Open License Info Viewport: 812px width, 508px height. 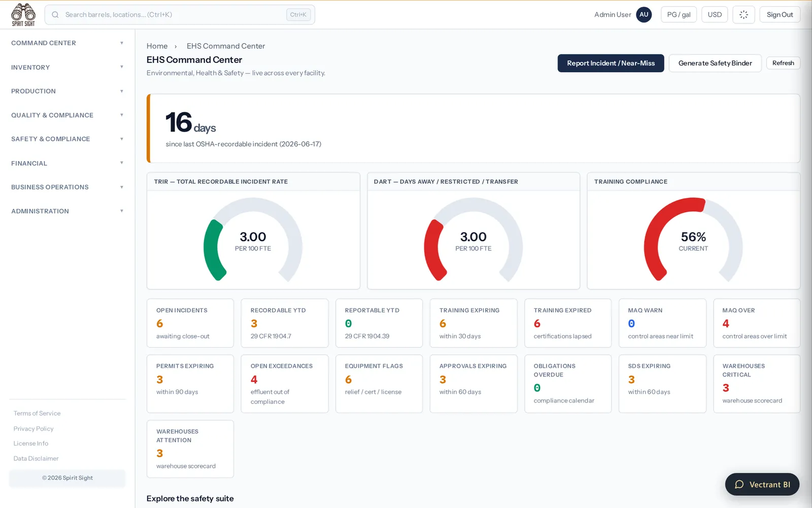(31, 443)
